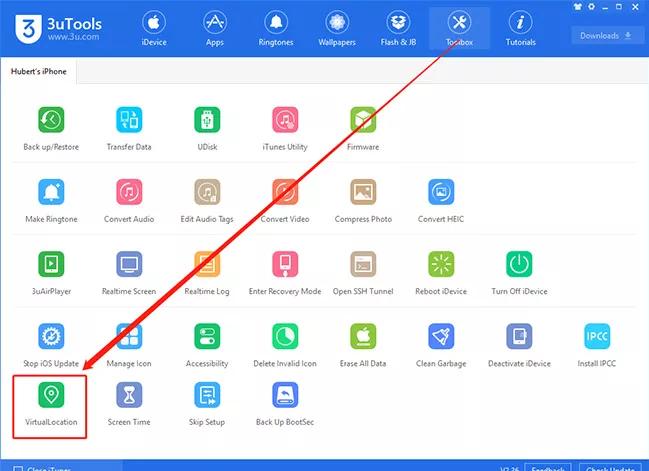The image size is (649, 471).
Task: Go to the Apps section
Action: pyautogui.click(x=215, y=29)
